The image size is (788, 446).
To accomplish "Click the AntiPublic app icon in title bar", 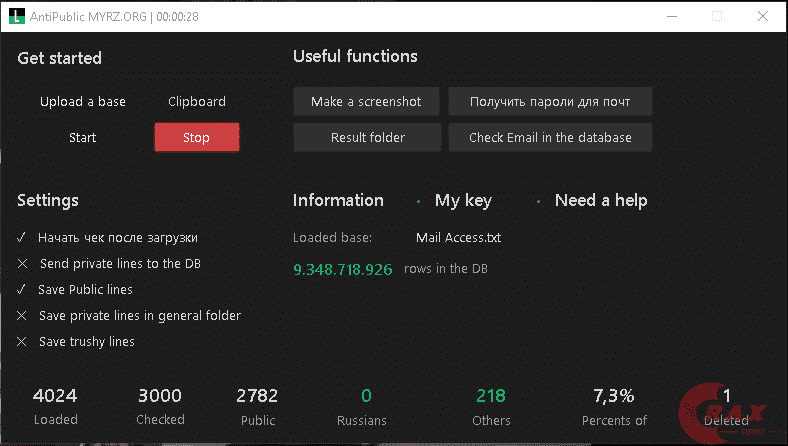I will 17,16.
